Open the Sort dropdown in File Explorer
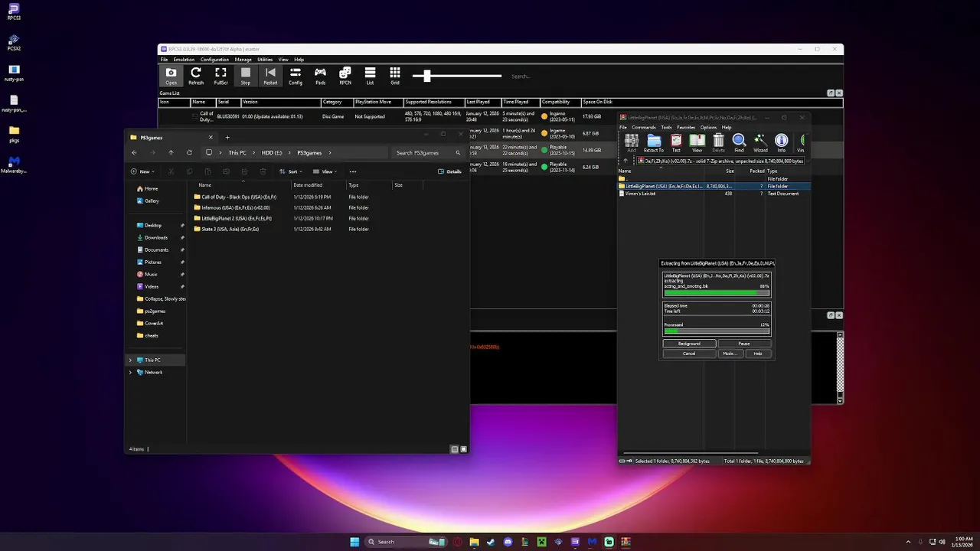Image resolution: width=980 pixels, height=551 pixels. click(x=289, y=171)
